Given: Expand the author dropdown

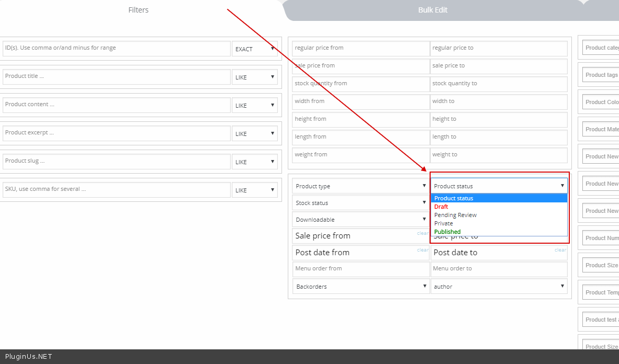Looking at the screenshot, I should click(x=499, y=287).
